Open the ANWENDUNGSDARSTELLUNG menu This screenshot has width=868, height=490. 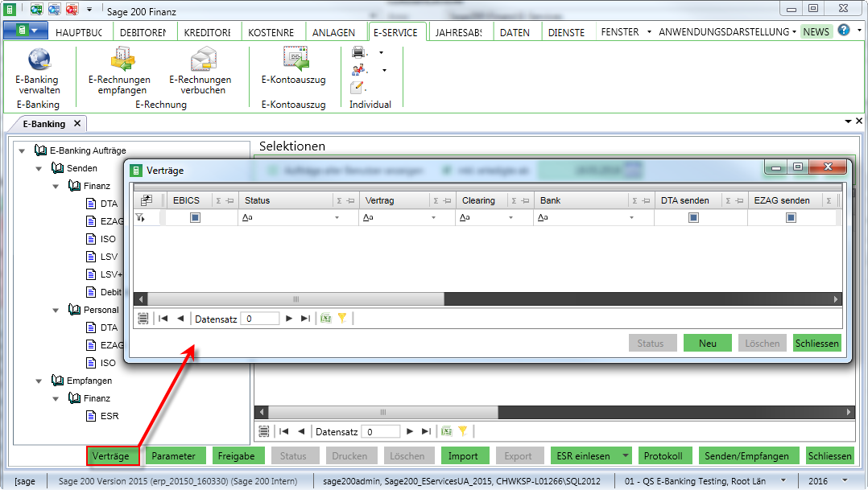[727, 32]
